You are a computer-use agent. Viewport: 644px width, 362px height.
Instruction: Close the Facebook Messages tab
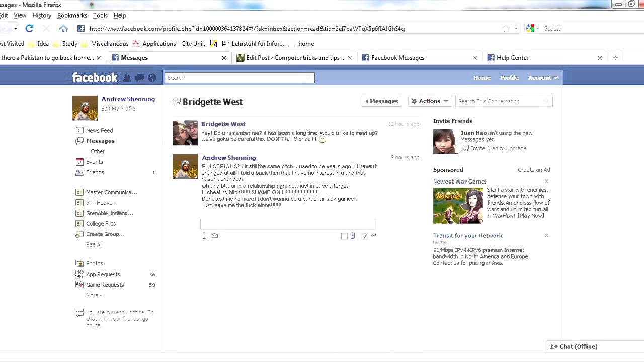pos(474,58)
